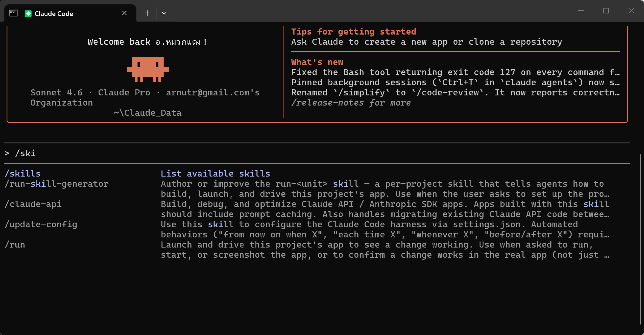
Task: Click the /ski prompt input line
Action: tap(317, 153)
